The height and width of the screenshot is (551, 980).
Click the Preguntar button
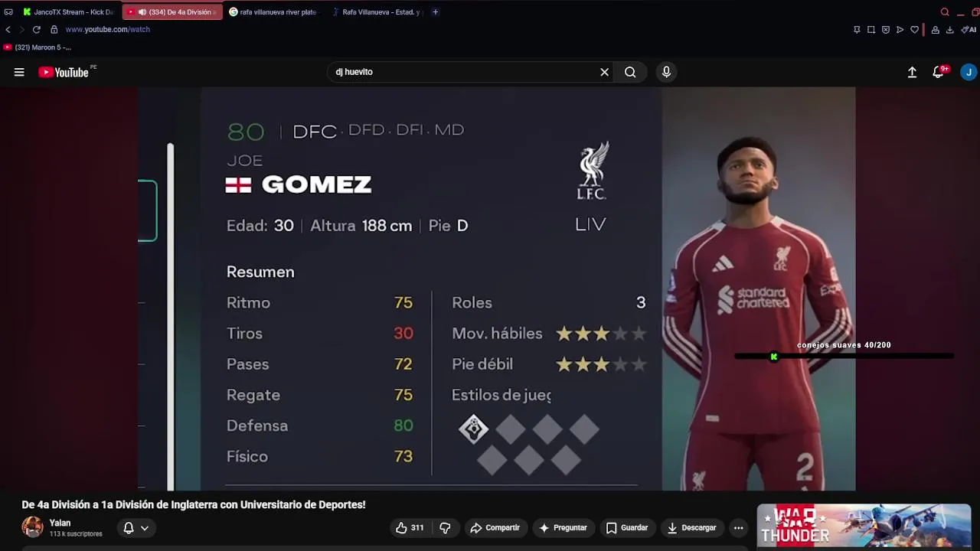(x=563, y=528)
